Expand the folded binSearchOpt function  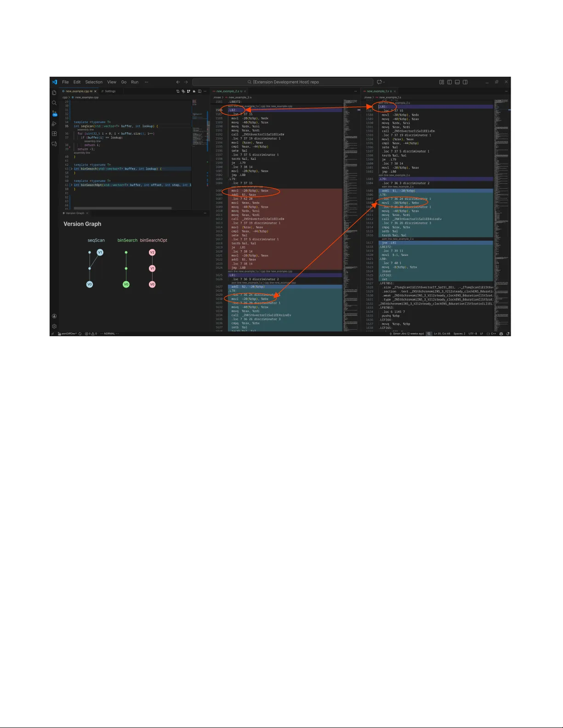(x=71, y=185)
